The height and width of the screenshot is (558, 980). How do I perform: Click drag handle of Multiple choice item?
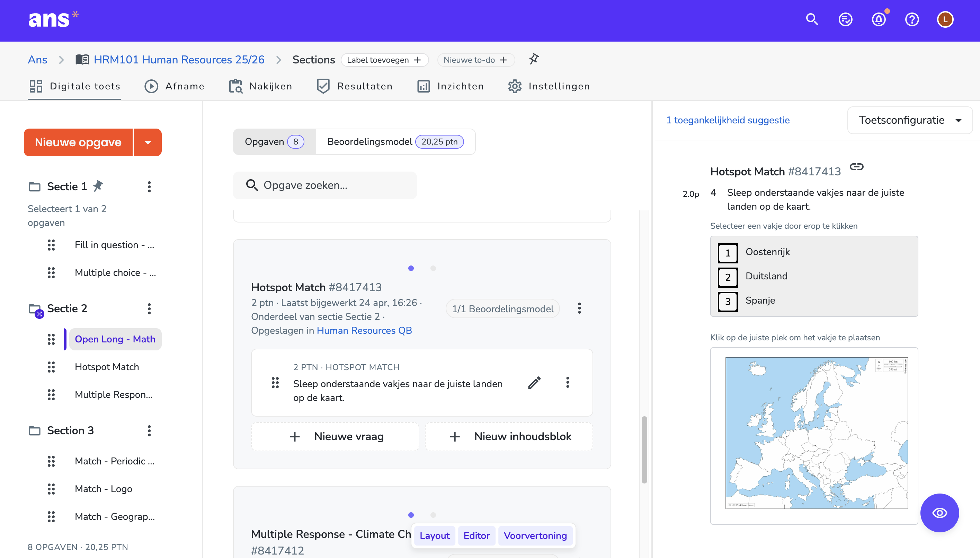tap(51, 272)
